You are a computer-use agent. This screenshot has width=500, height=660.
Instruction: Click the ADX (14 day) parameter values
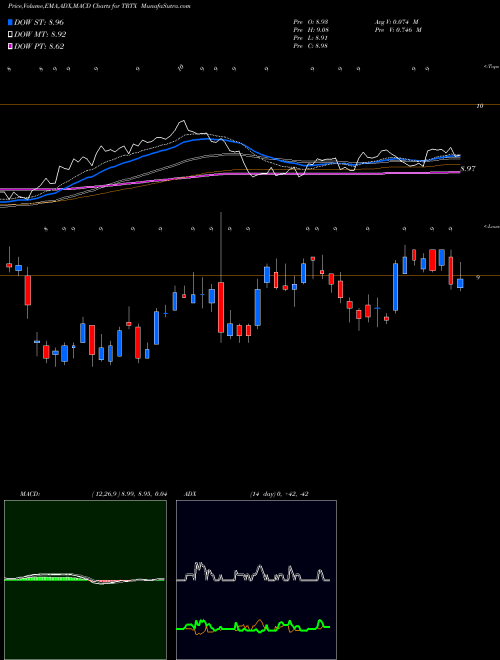pos(279,494)
